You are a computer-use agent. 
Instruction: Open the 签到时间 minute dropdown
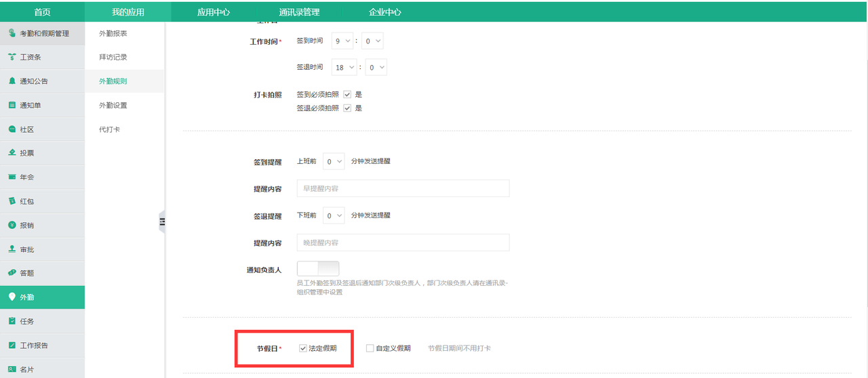(x=373, y=41)
